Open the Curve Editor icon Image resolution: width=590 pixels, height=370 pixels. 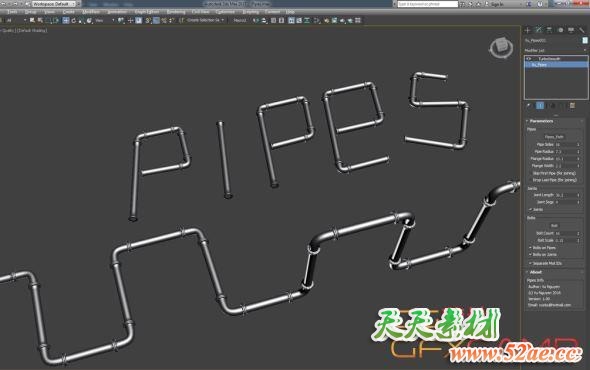point(299,20)
